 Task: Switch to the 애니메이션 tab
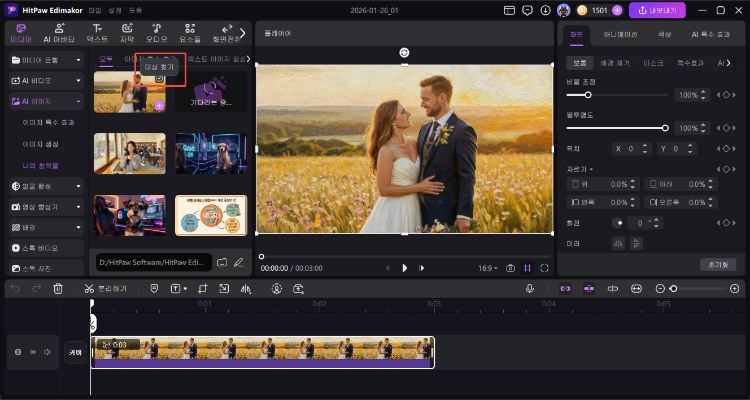tap(621, 34)
